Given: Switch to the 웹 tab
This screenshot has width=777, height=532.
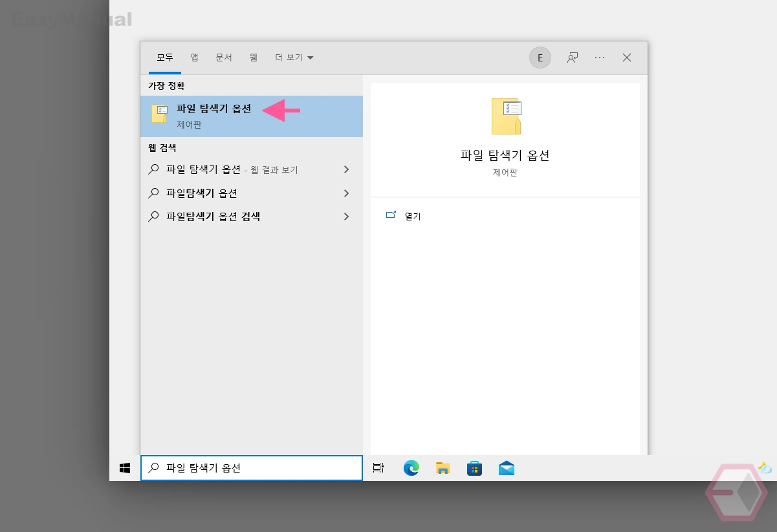Looking at the screenshot, I should pos(254,58).
